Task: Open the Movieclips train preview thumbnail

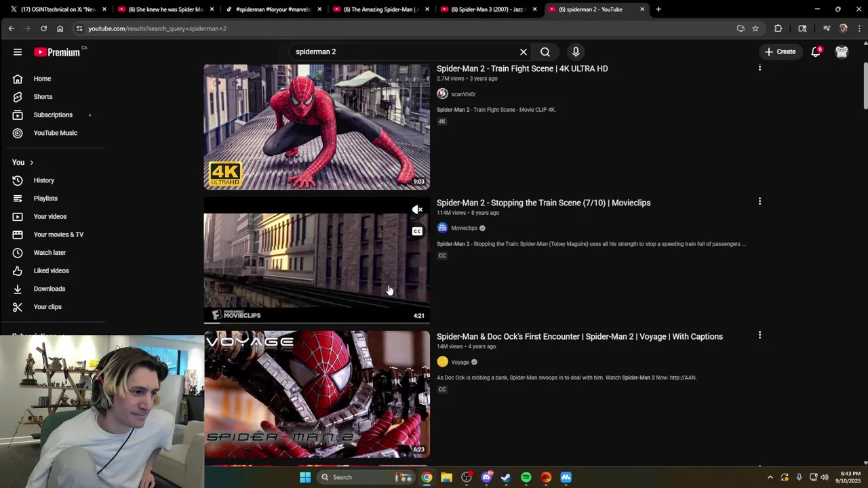Action: pyautogui.click(x=317, y=261)
